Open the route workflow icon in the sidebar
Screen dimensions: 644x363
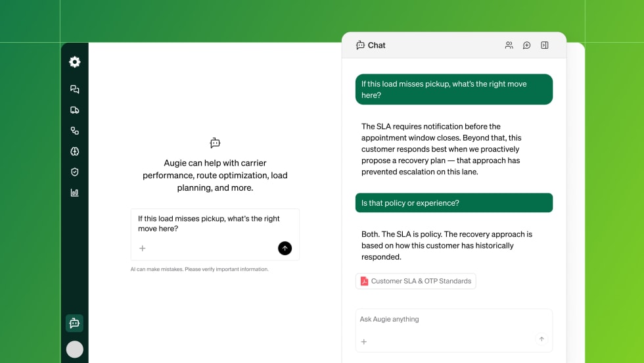tap(75, 131)
